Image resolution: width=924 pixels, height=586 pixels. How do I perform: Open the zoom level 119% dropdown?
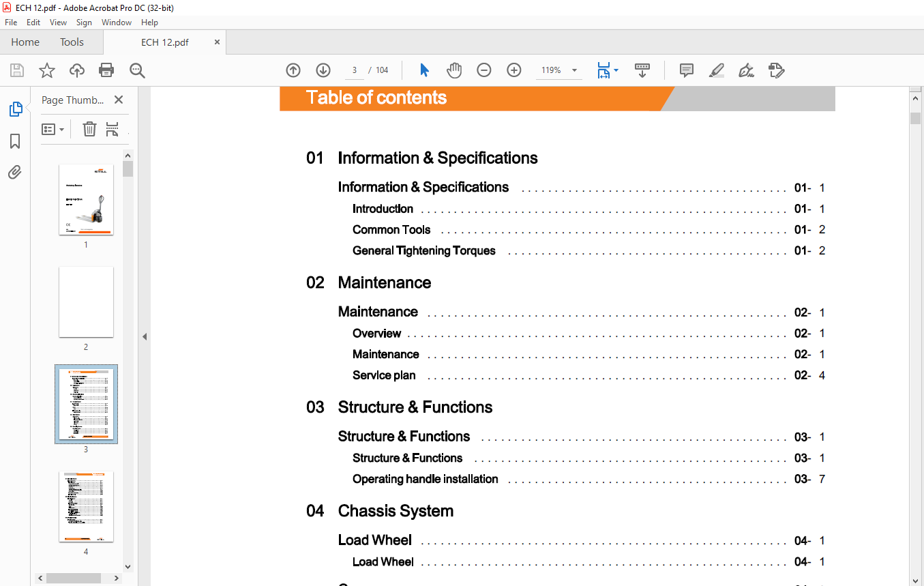(x=574, y=70)
